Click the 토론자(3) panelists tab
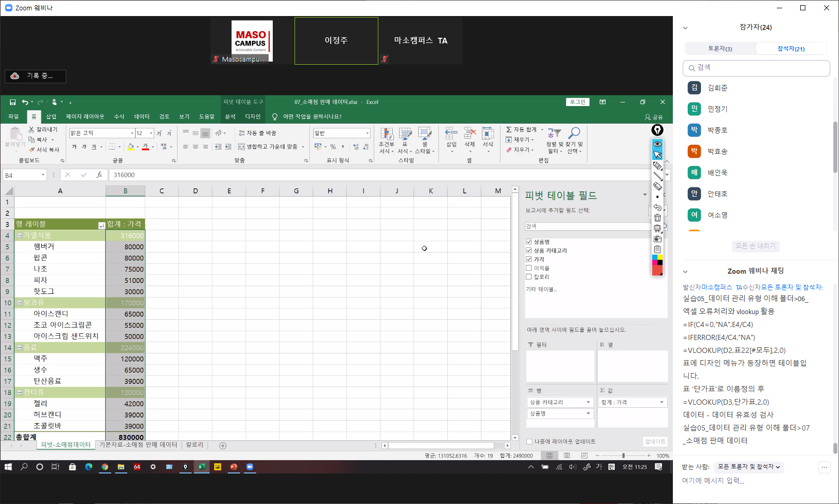839x504 pixels. click(720, 49)
